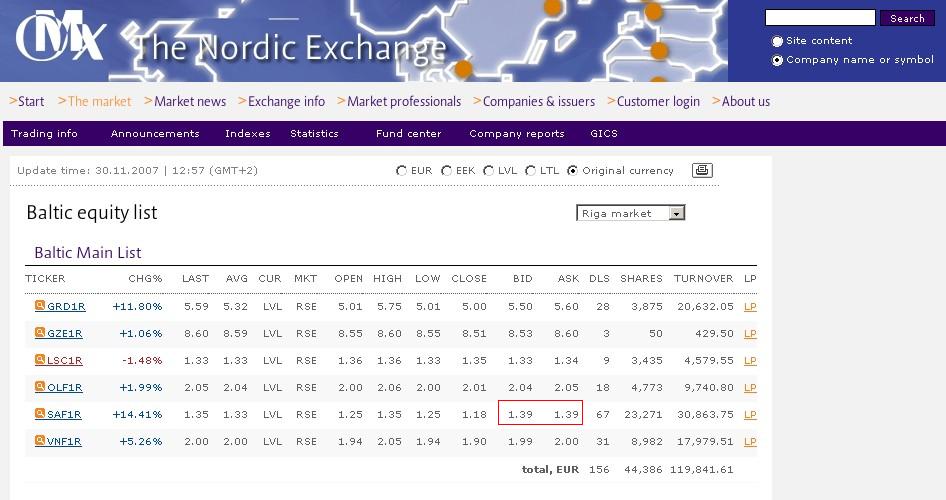Click the magnifier icon beside LSC1R ticker
The height and width of the screenshot is (500, 946).
click(40, 360)
